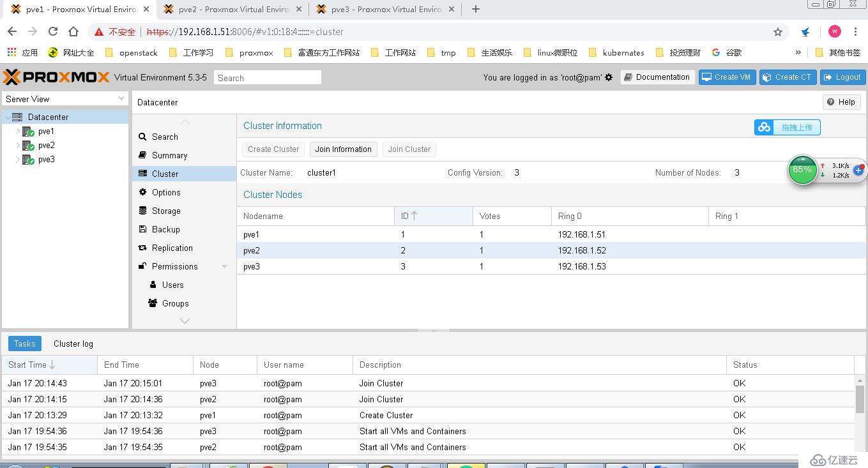Go to browser home page
The image size is (868, 468).
(73, 31)
